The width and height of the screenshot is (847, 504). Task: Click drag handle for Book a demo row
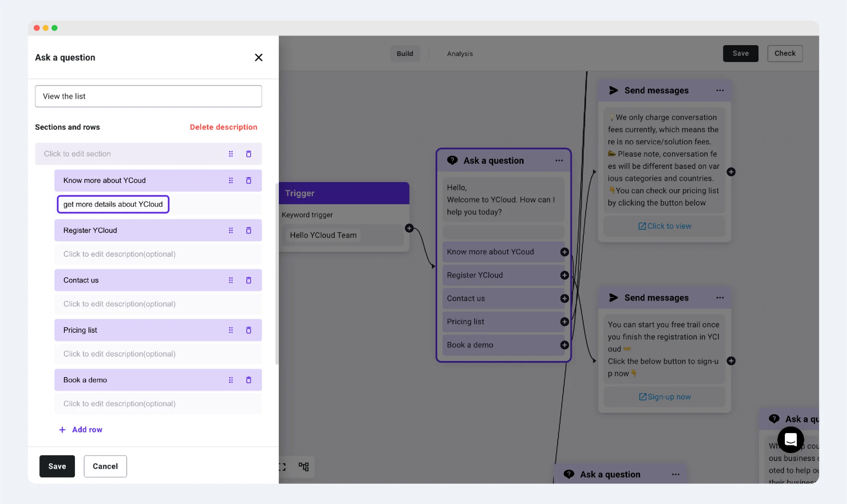[231, 380]
